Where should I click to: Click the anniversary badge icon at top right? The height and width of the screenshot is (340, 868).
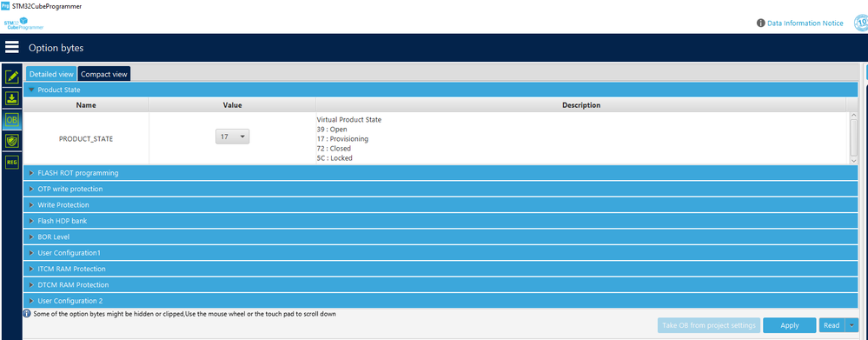861,23
